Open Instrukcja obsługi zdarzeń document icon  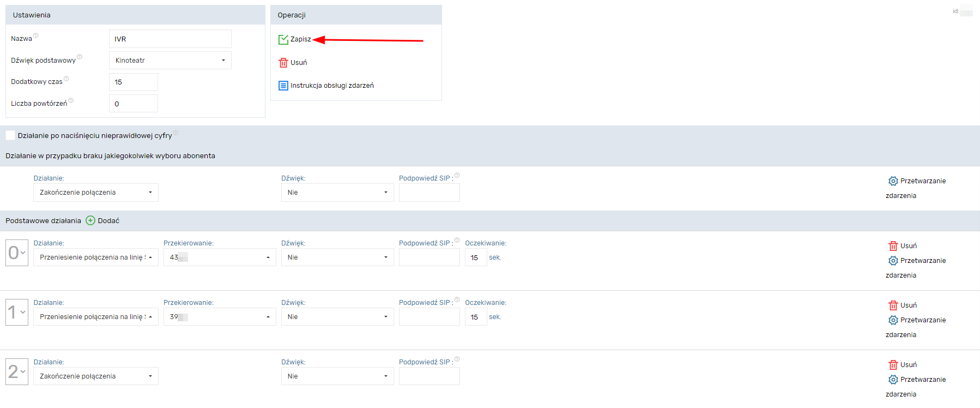click(x=283, y=86)
